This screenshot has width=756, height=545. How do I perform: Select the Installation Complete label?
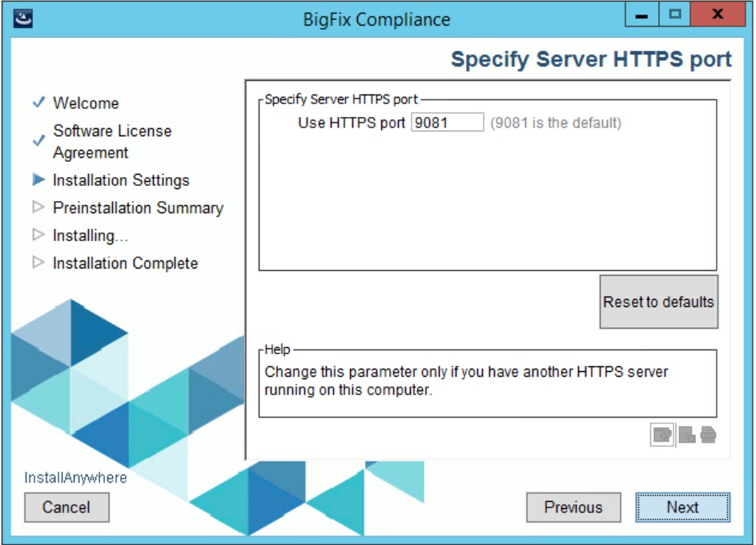[x=126, y=263]
